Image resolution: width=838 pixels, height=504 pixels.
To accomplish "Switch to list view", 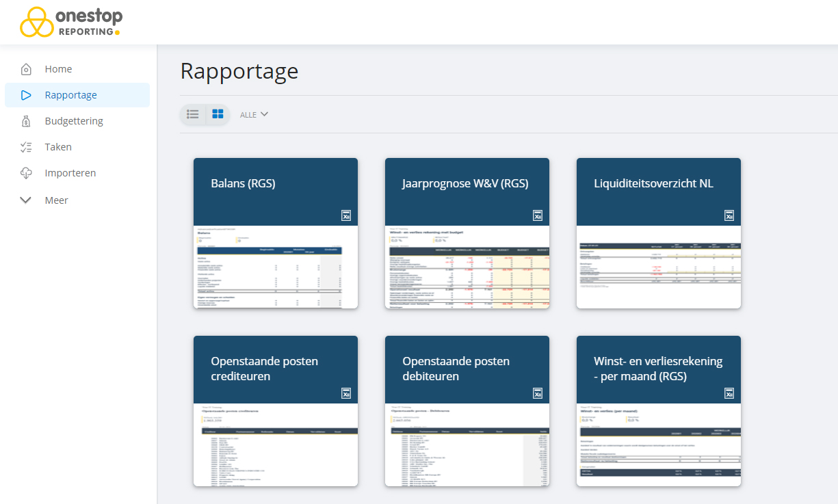I will click(x=193, y=114).
